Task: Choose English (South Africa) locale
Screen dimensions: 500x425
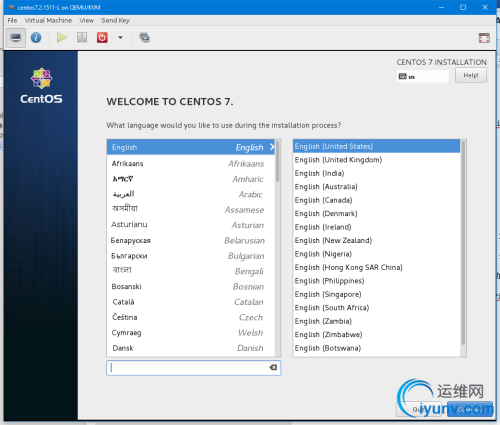Action: (377, 308)
